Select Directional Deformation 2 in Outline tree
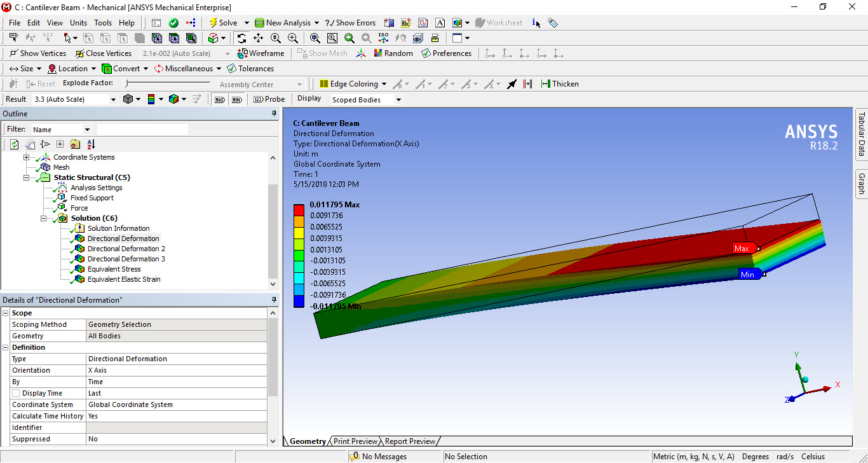Image resolution: width=868 pixels, height=463 pixels. [126, 249]
